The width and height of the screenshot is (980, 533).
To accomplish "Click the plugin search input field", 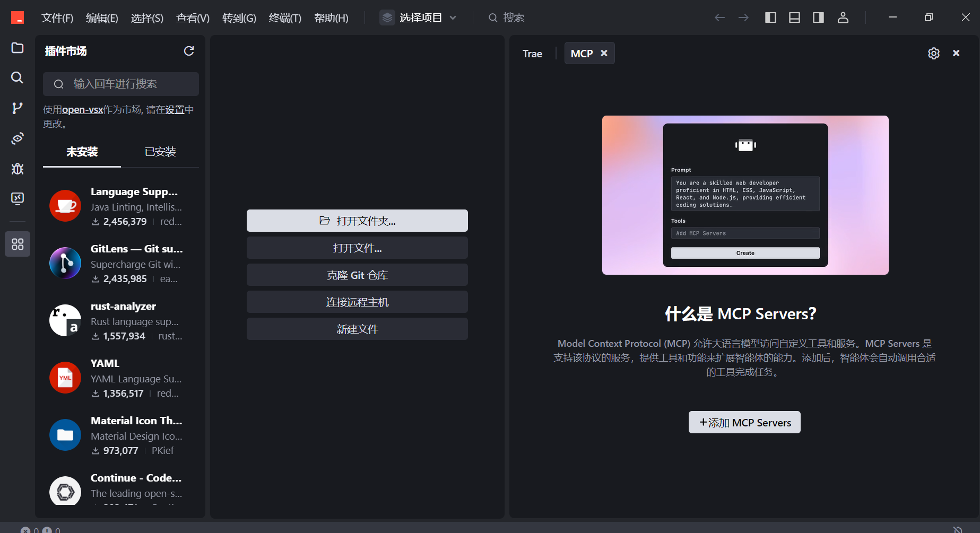I will pos(120,84).
